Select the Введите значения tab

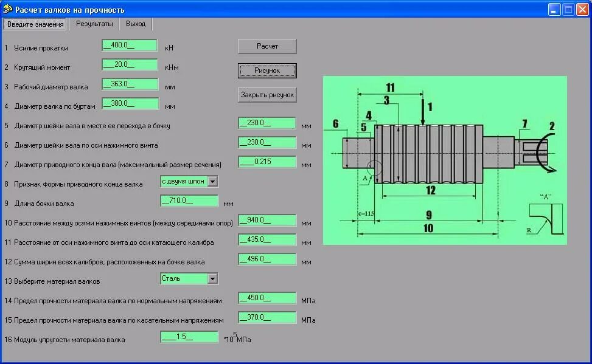35,24
